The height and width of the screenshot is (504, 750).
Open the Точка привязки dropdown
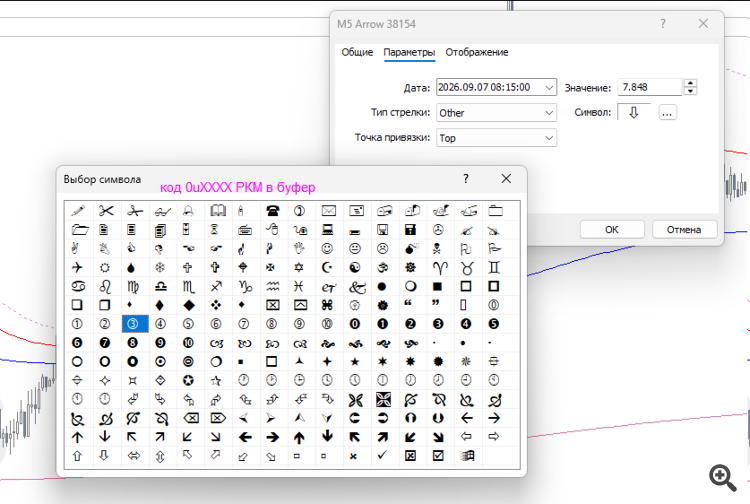[x=549, y=138]
